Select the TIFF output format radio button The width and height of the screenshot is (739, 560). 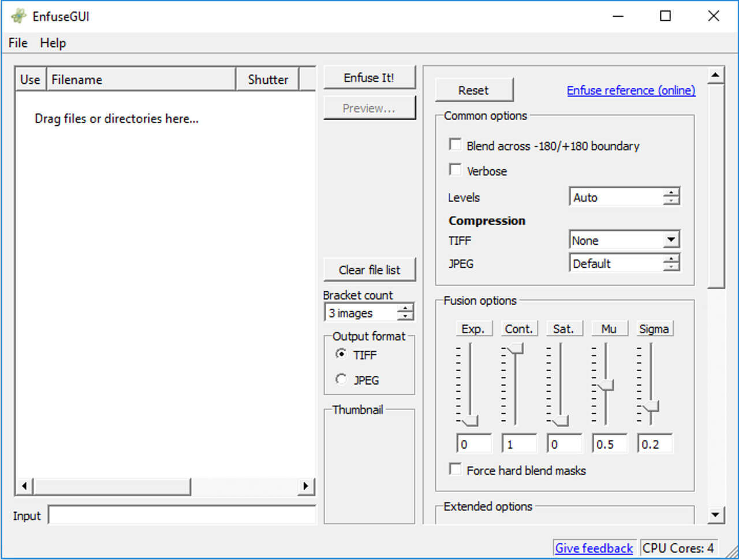coord(341,354)
